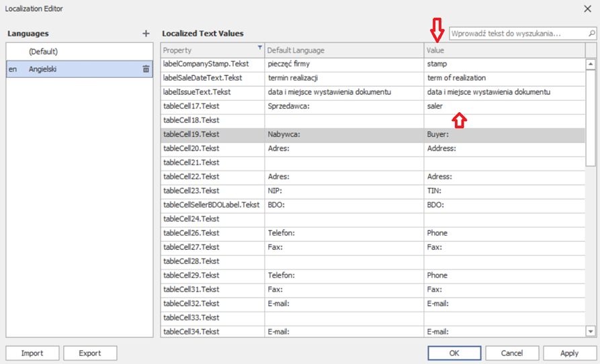Edit the 'saler' value cell
600x364 pixels.
coord(504,106)
